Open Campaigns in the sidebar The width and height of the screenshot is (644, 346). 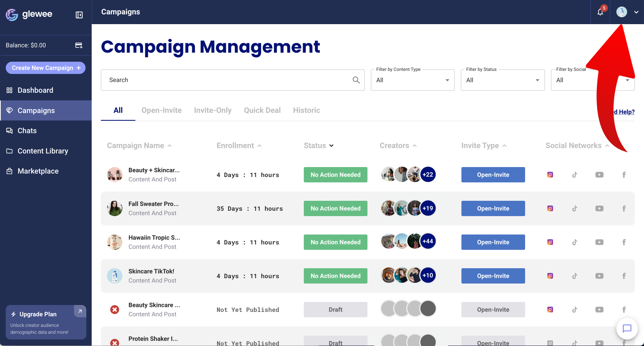(x=46, y=110)
